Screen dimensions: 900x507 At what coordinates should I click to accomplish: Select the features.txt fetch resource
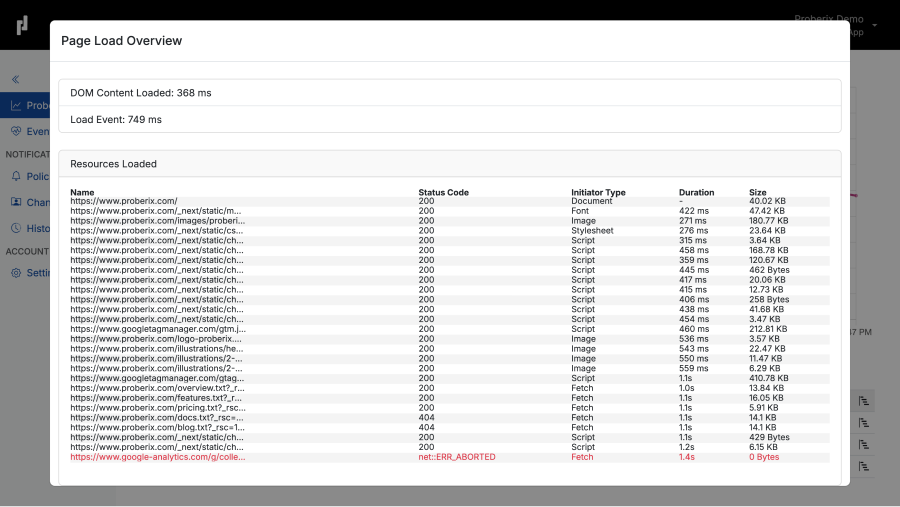coord(156,398)
